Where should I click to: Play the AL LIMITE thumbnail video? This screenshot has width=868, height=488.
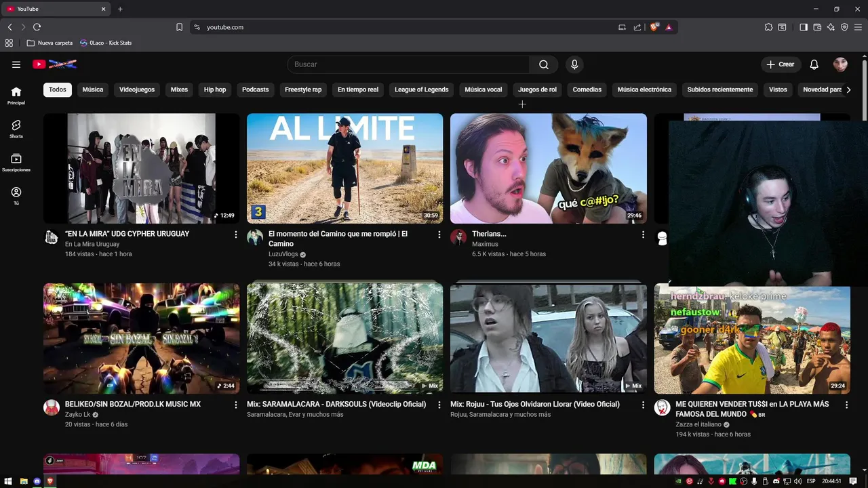tap(344, 168)
